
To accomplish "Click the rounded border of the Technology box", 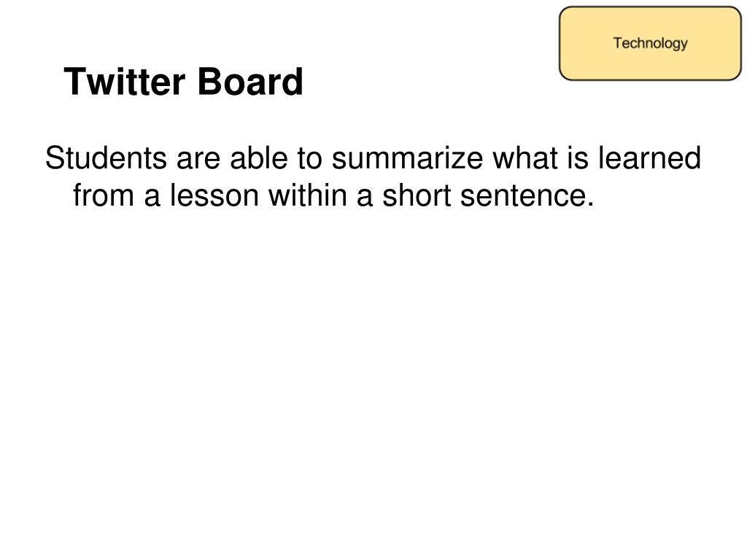I will click(x=560, y=43).
